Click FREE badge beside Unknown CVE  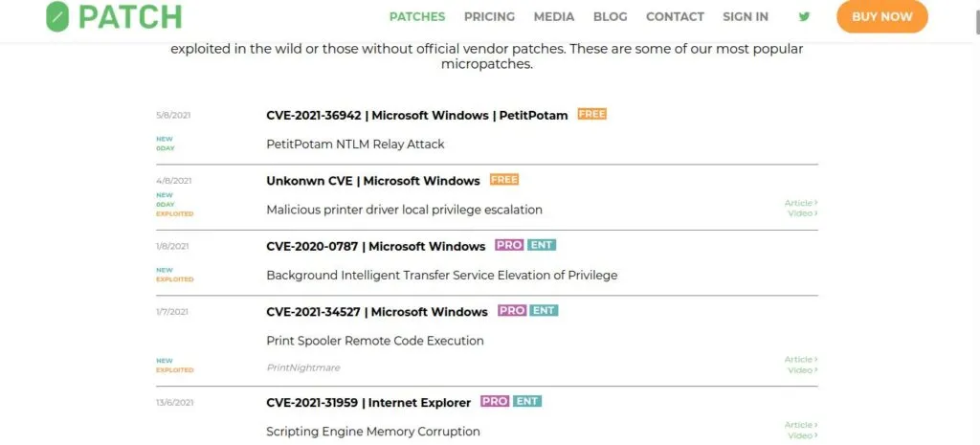point(503,179)
